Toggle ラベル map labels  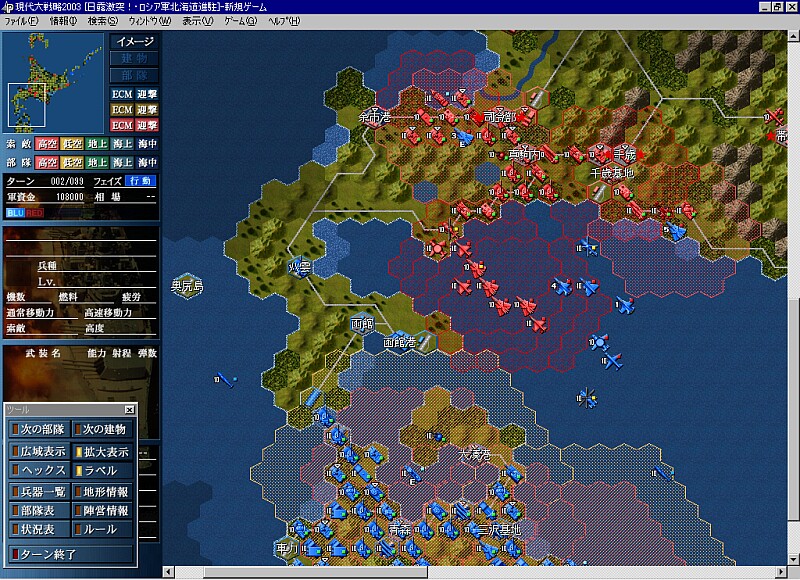pos(103,470)
